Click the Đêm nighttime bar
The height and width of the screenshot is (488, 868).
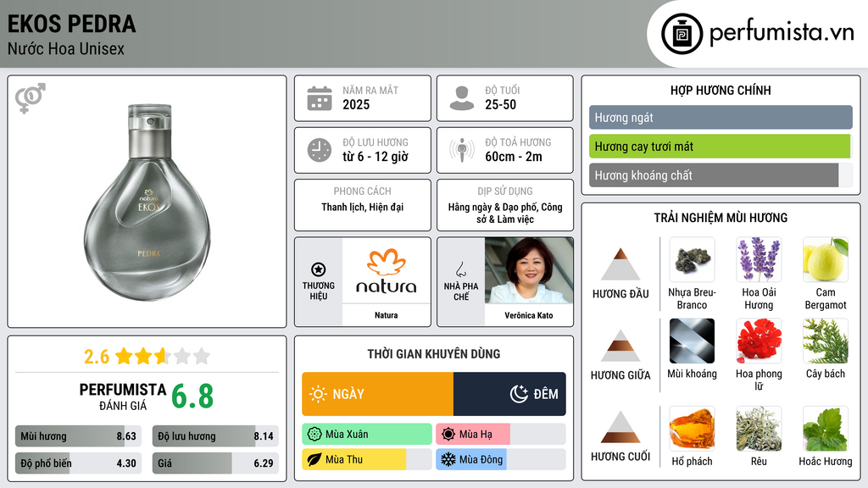click(509, 394)
